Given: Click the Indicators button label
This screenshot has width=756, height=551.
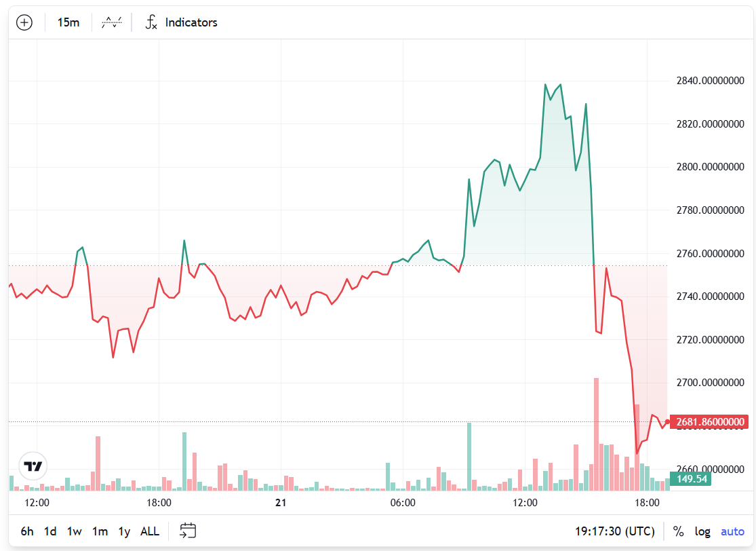Looking at the screenshot, I should click(x=191, y=22).
